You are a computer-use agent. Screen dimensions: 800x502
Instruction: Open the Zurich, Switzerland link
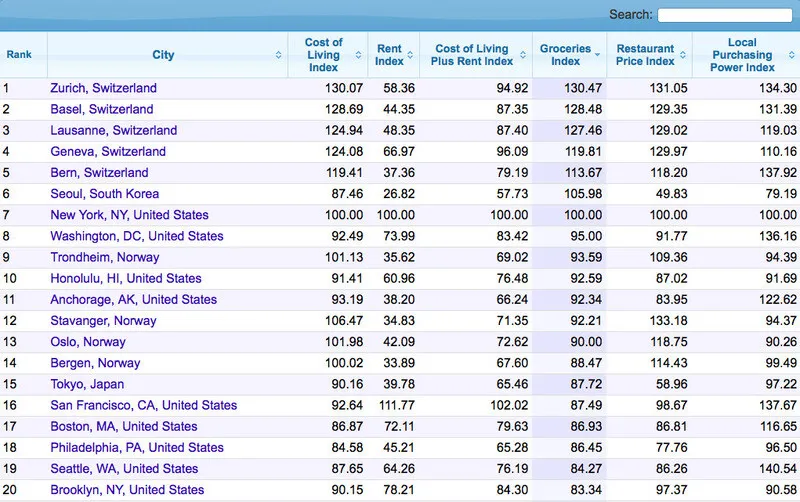(x=103, y=88)
